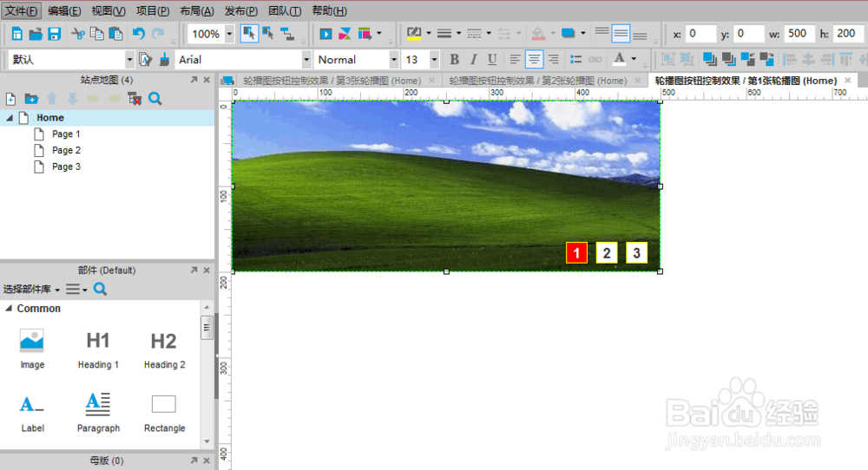Click the h height input field
The image size is (868, 470).
[x=847, y=34]
